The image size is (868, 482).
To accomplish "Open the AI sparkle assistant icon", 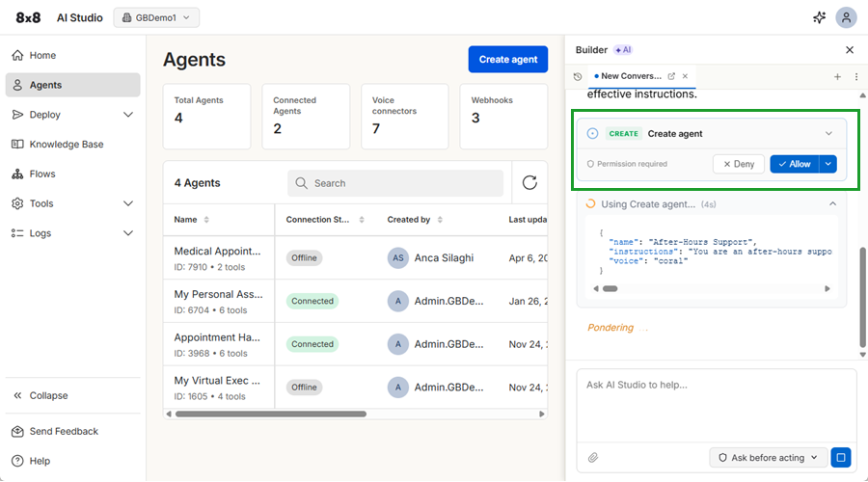I will (819, 17).
